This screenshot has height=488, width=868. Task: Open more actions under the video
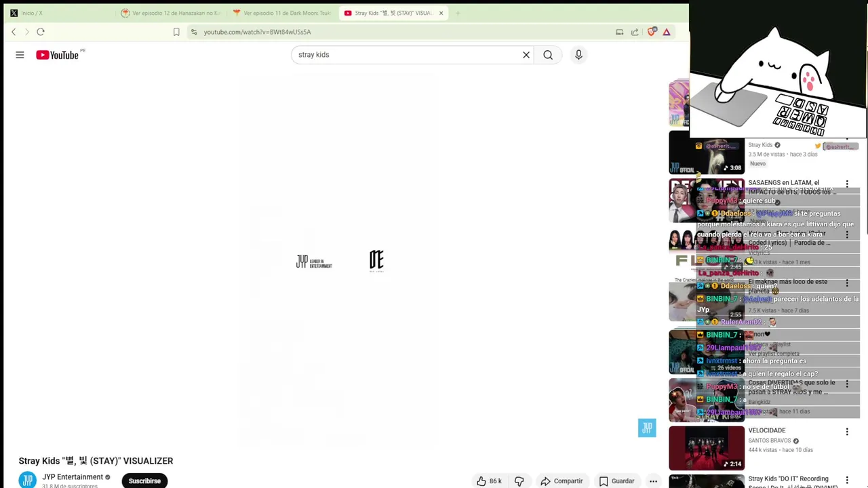653,481
